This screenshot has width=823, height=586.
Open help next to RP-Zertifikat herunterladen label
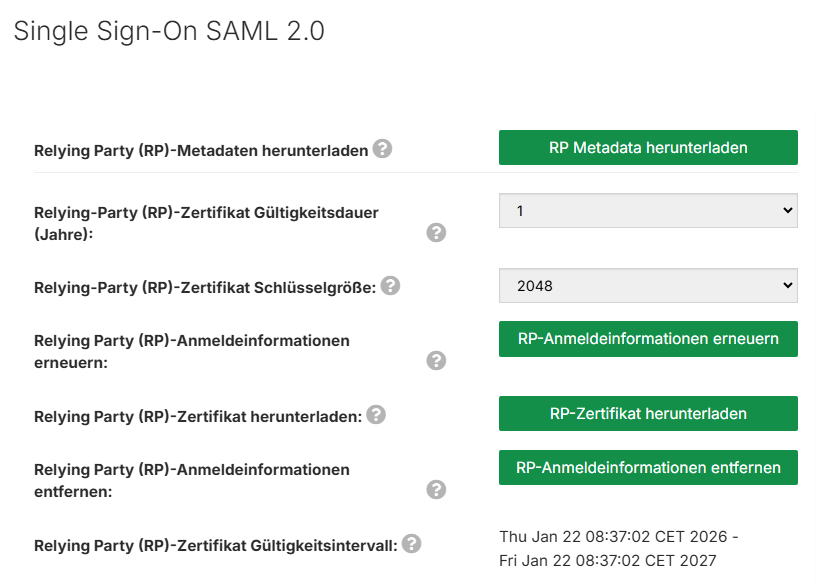coord(376,414)
